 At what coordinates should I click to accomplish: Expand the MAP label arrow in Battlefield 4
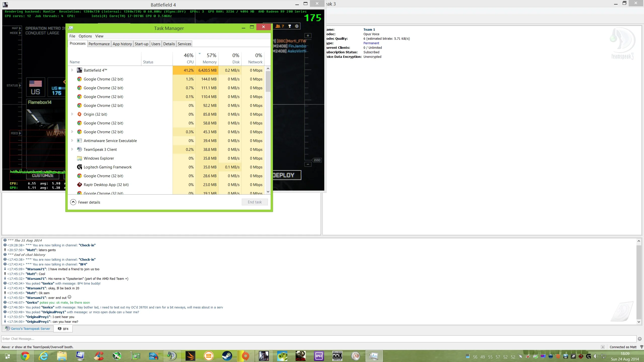(20, 28)
